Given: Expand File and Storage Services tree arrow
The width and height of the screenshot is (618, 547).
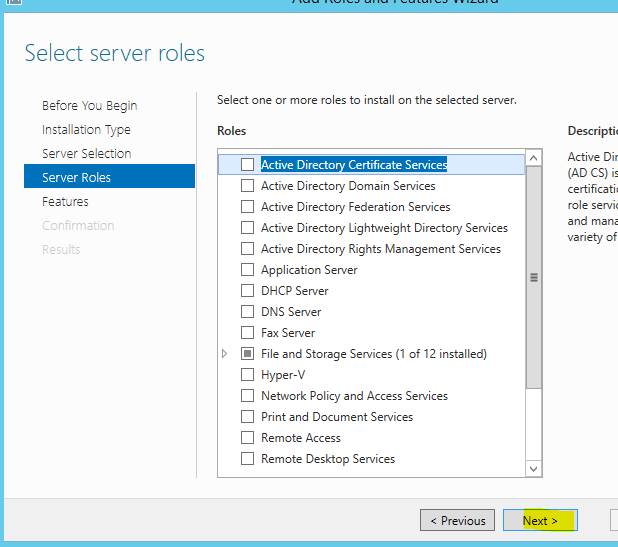Looking at the screenshot, I should [x=224, y=354].
